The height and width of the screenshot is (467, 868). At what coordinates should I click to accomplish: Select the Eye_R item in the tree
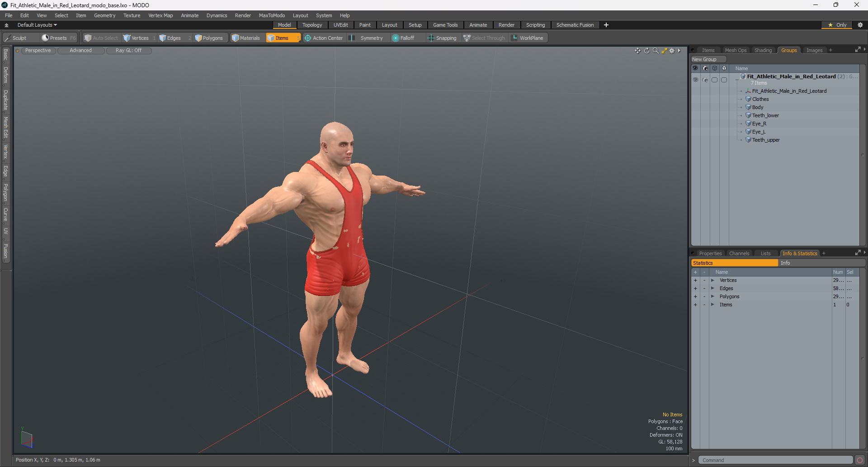759,124
